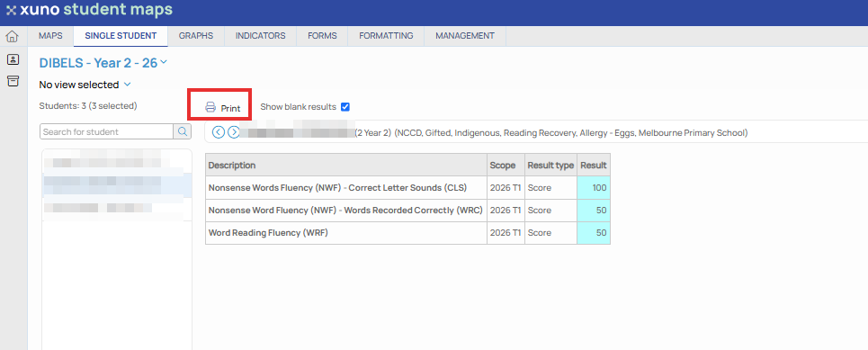This screenshot has width=868, height=350.
Task: Click the Words Recorded Correctly (WRC) description
Action: (345, 211)
